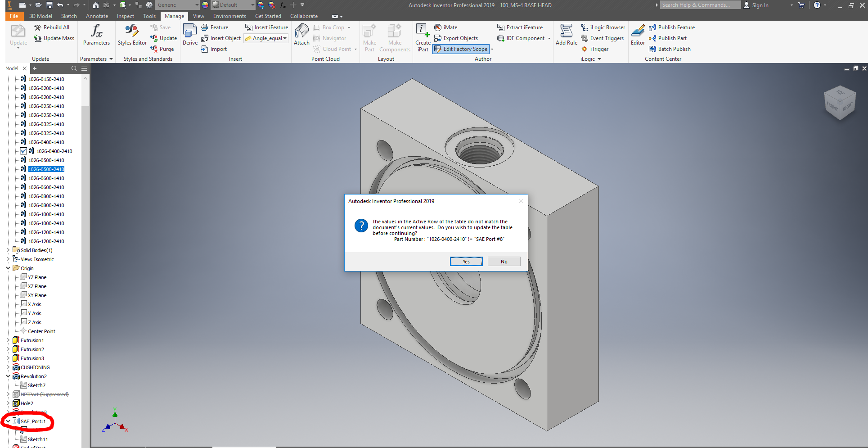Open the Styles Editor
This screenshot has width=868, height=448.
(132, 35)
